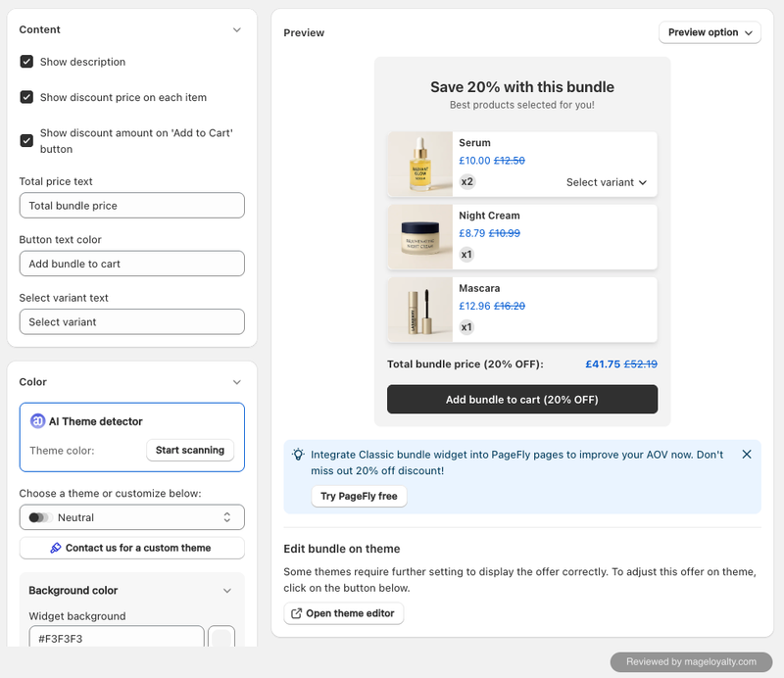The height and width of the screenshot is (678, 784).
Task: Open the Neutral theme selector
Action: tap(132, 517)
